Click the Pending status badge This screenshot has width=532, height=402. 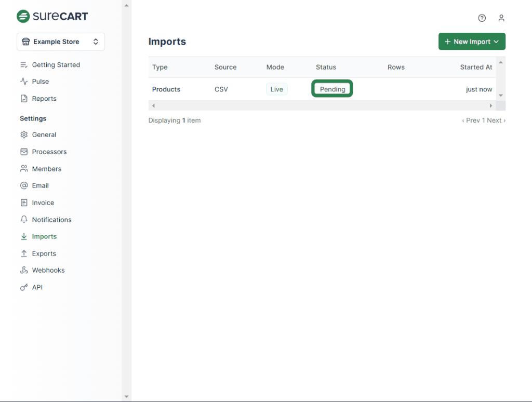tap(332, 89)
